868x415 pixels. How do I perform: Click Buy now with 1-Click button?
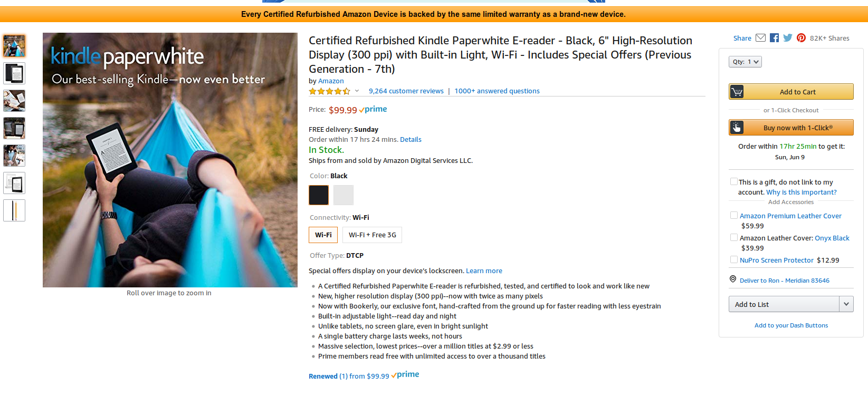[x=797, y=128]
